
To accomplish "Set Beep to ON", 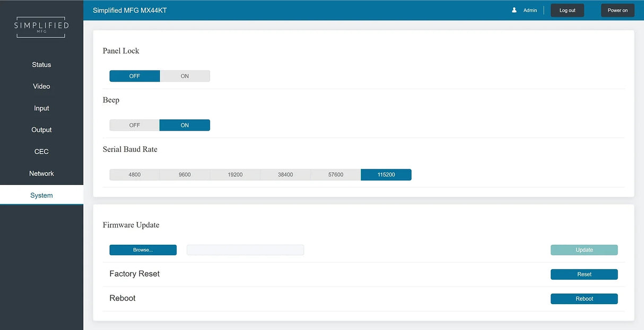I will click(x=185, y=126).
